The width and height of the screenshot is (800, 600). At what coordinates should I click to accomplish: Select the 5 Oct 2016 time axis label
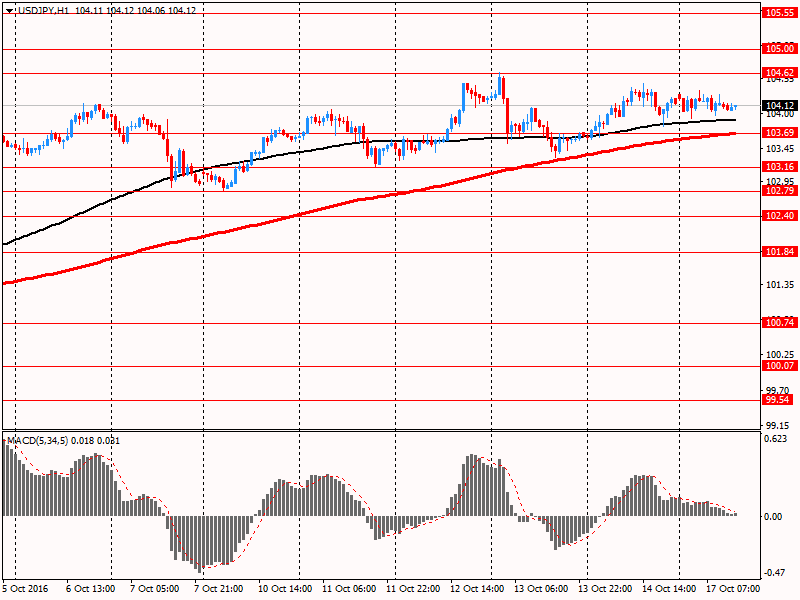tap(25, 588)
